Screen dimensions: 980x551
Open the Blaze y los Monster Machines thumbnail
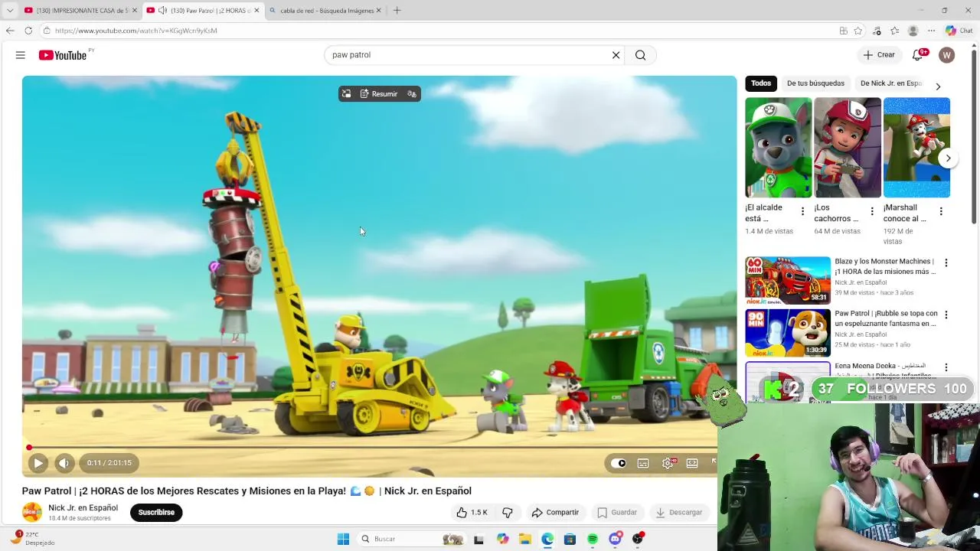tap(788, 280)
